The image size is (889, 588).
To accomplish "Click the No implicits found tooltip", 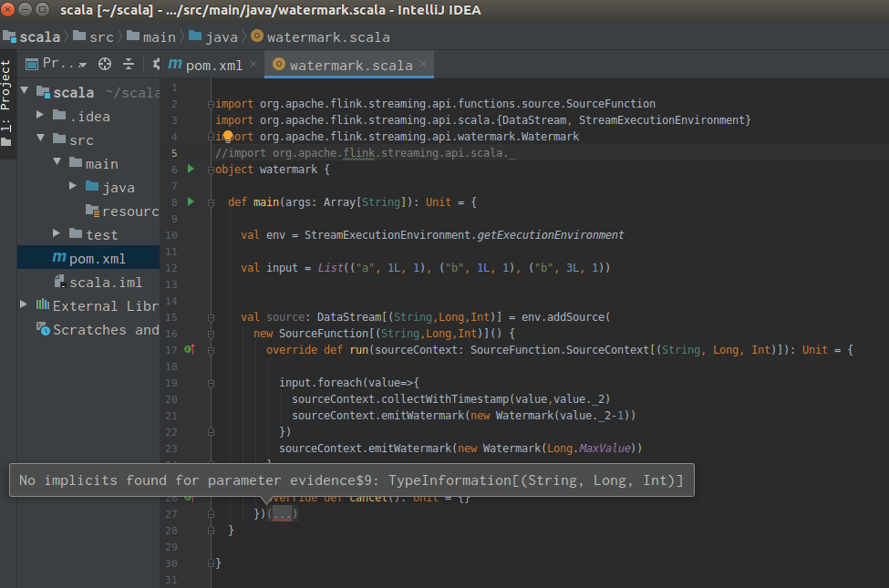I will coord(352,480).
